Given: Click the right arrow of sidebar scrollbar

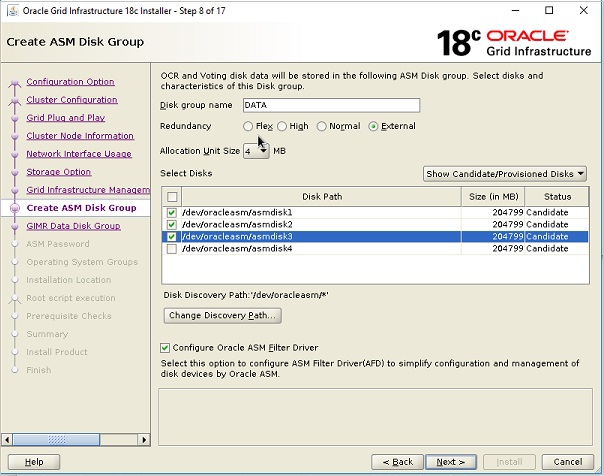Looking at the screenshot, I should [144, 439].
